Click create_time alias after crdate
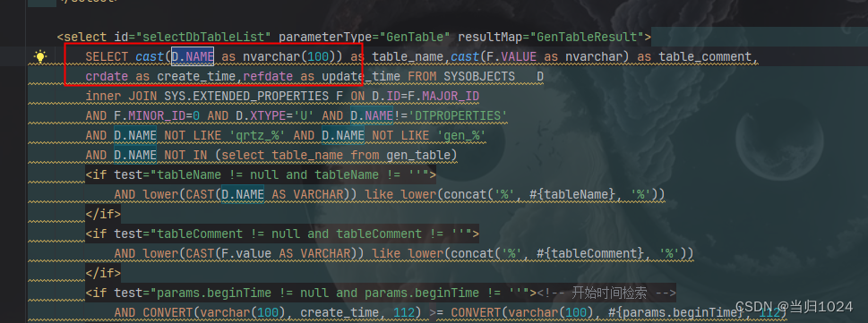 [196, 76]
